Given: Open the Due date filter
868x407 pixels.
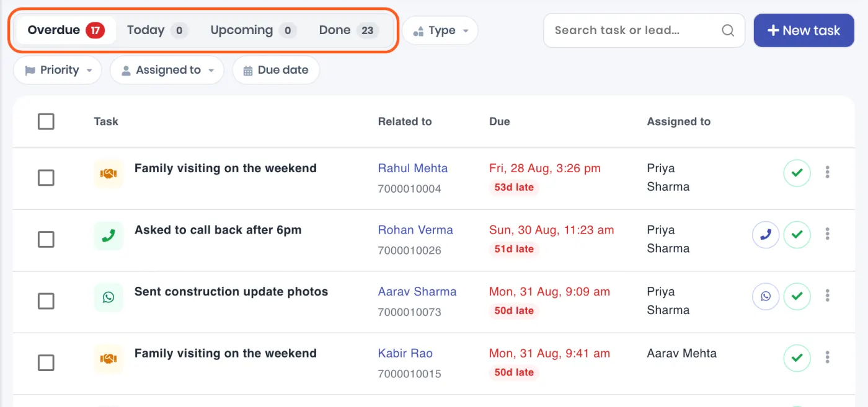Looking at the screenshot, I should [x=276, y=70].
